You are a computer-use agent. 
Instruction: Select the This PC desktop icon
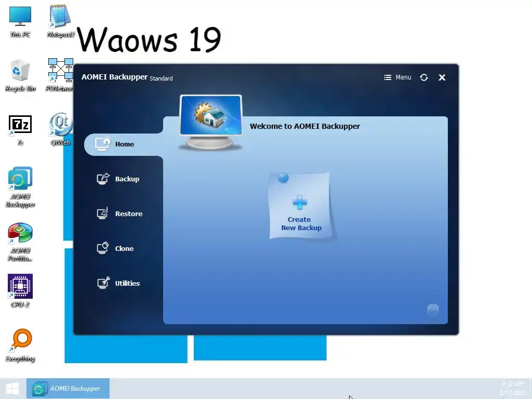[x=20, y=21]
